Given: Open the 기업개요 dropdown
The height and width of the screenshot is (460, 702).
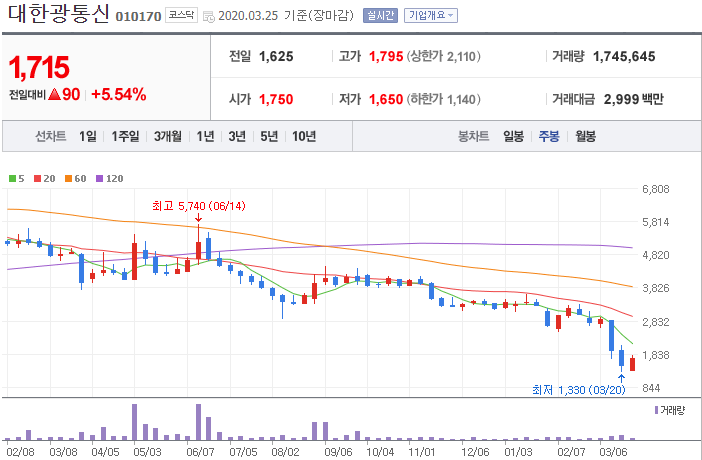Looking at the screenshot, I should click(x=431, y=15).
